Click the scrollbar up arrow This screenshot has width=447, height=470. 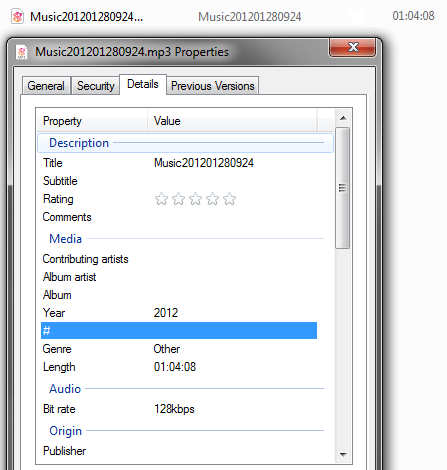point(343,118)
